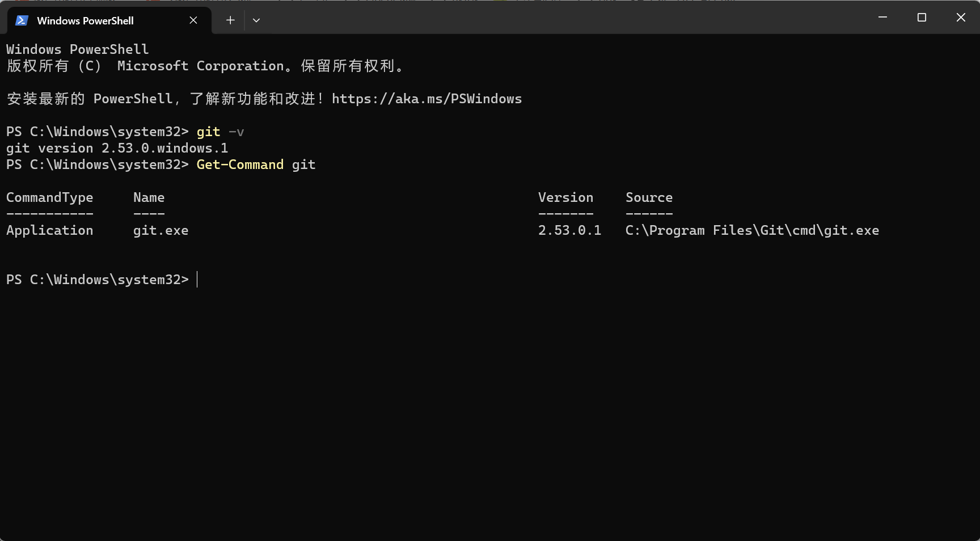Expand the new tab profile dropdown
Image resolution: width=980 pixels, height=541 pixels.
coord(256,20)
